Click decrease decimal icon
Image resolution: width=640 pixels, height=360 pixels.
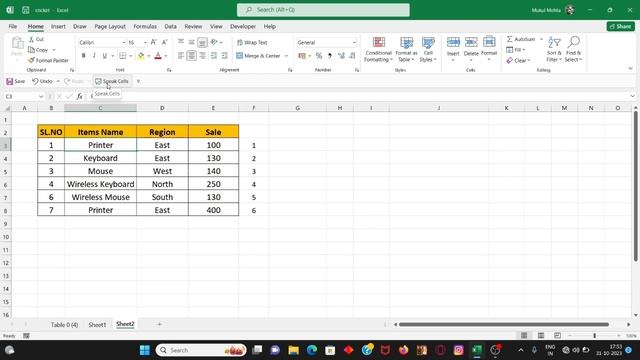352,56
